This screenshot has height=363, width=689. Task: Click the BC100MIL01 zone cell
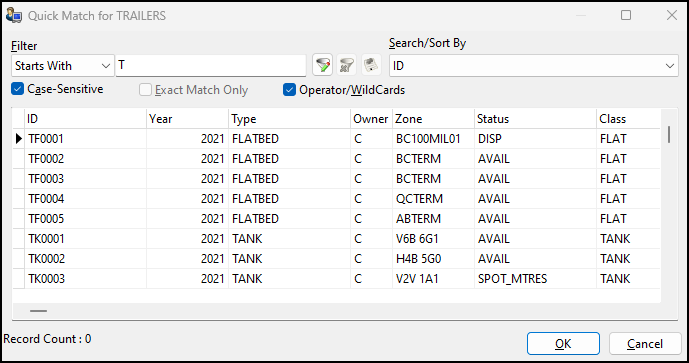click(433, 139)
